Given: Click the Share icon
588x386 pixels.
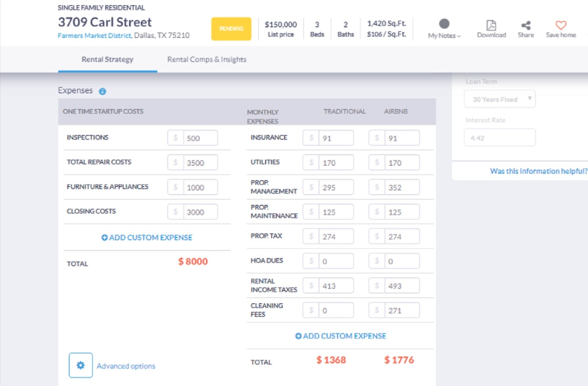Looking at the screenshot, I should pyautogui.click(x=526, y=25).
